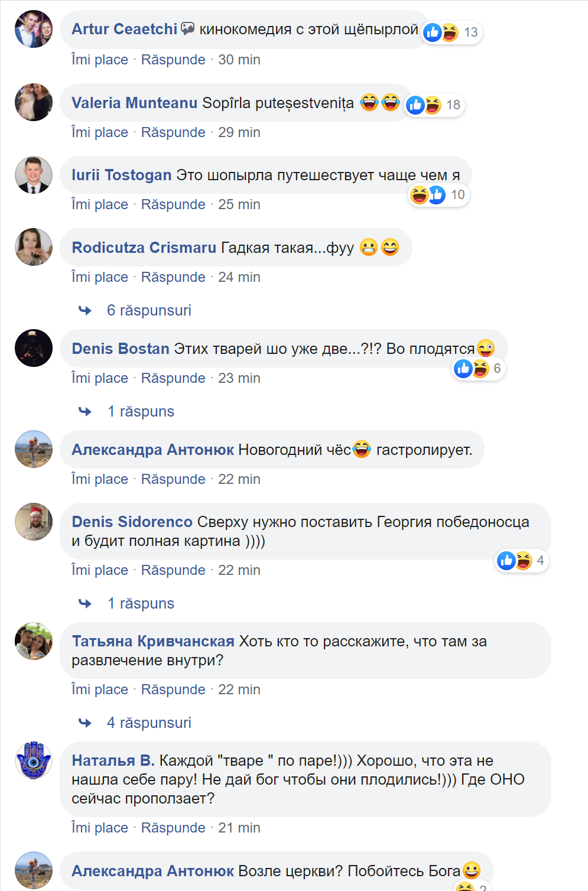Expand 4 răspunsuri under Татьяна Кривчанская

point(149,723)
